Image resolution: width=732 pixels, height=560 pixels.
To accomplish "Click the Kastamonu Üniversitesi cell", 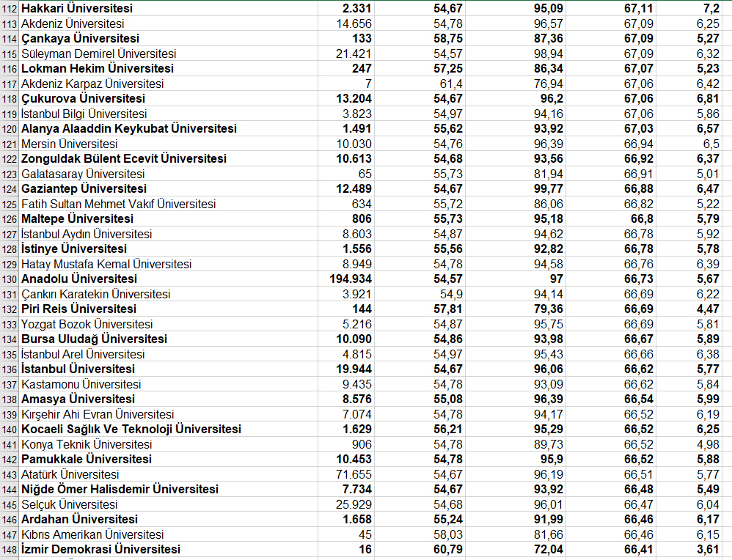I will pyautogui.click(x=168, y=384).
